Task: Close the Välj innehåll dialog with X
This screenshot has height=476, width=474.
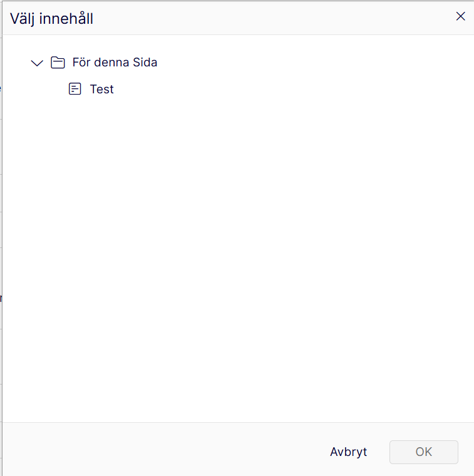Action: point(460,17)
